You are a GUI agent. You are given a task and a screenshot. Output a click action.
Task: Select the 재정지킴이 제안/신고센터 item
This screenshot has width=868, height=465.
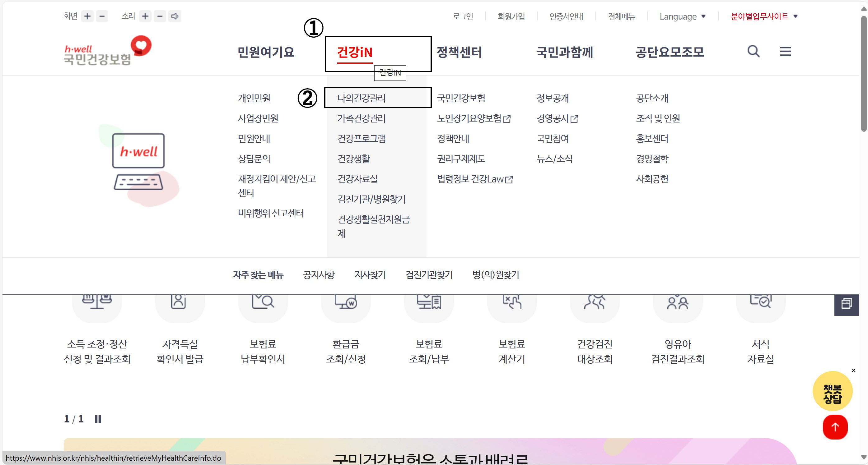(x=277, y=186)
